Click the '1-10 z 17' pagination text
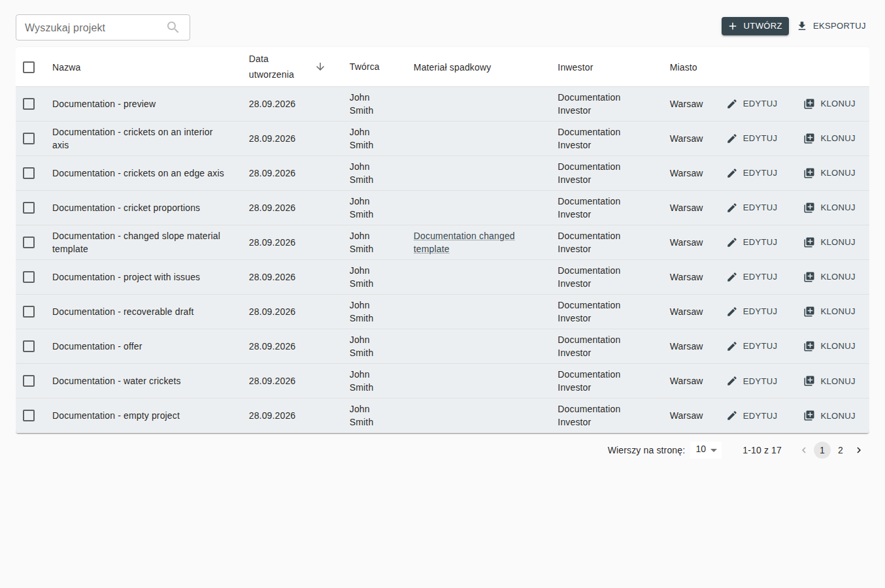 click(x=762, y=450)
